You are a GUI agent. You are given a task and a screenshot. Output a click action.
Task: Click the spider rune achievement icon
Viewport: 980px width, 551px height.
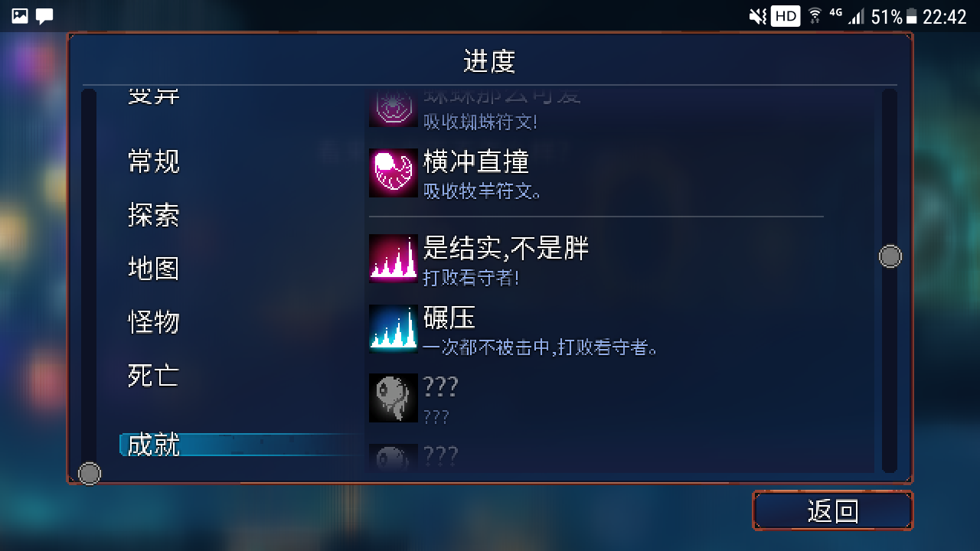394,108
